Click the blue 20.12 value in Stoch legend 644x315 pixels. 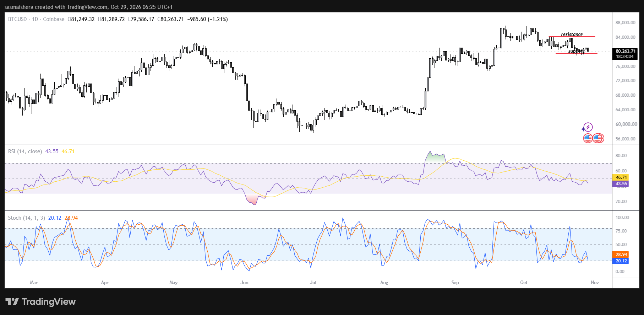(55, 218)
